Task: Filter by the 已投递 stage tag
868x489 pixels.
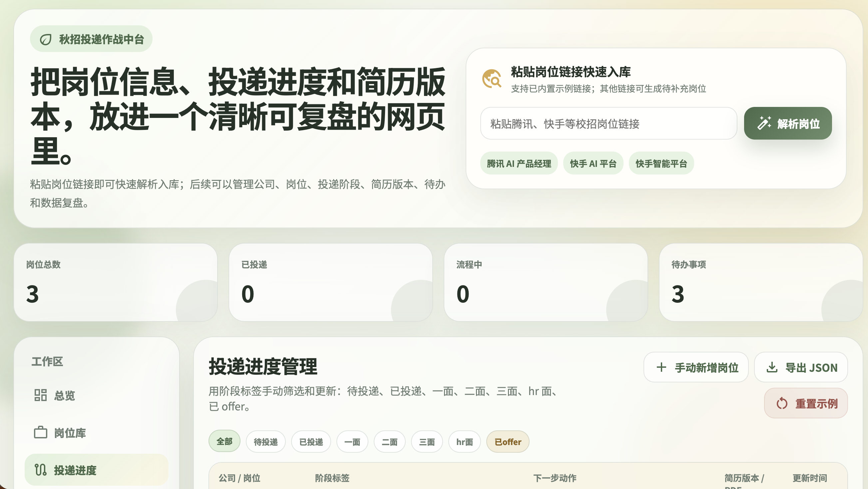Action: pos(311,441)
